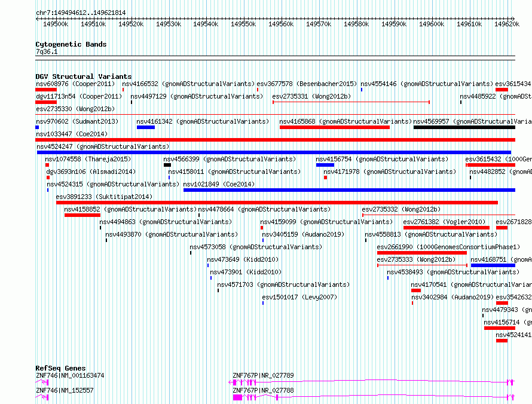
Task: Click the esv2735331 (Wong2012b) thin red bar
Action: [x=351, y=102]
